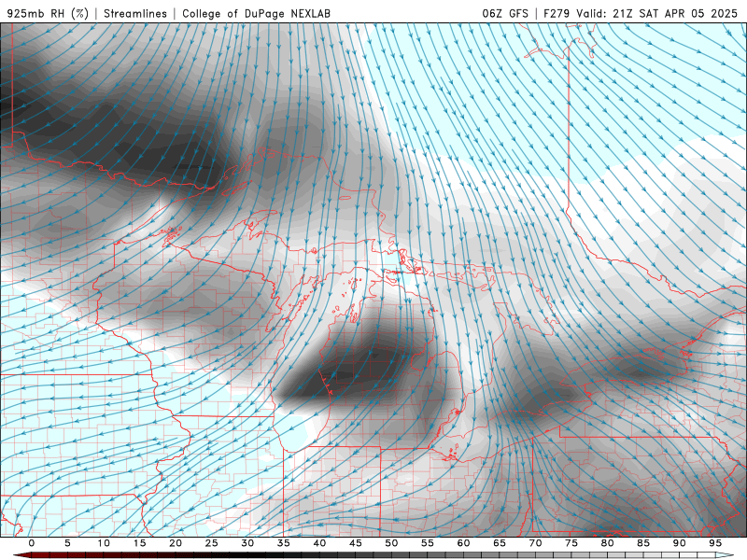The height and width of the screenshot is (560, 747).
Task: Click the "45" colorbar scale label
Action: pyautogui.click(x=356, y=543)
